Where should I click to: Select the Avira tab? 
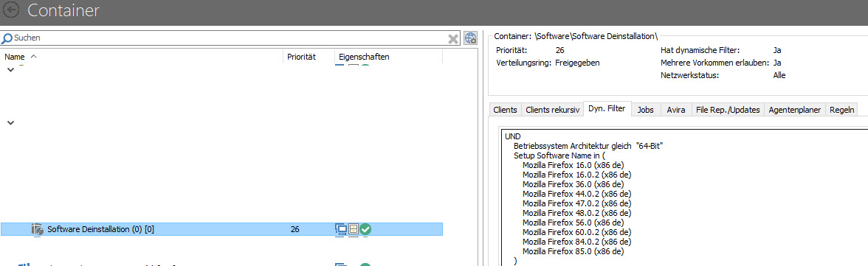(676, 110)
